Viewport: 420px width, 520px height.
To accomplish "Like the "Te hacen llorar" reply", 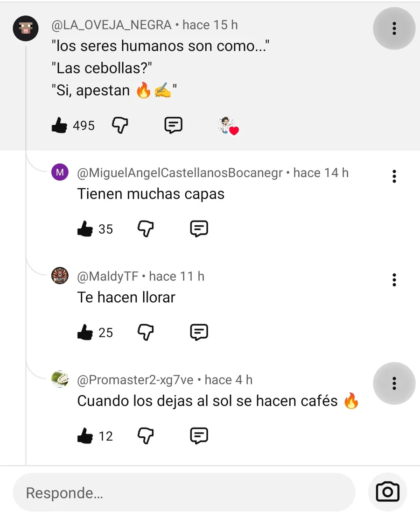I will (85, 333).
